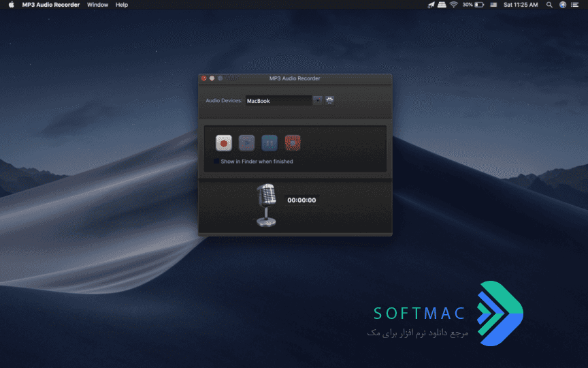
Task: Minimize the MP3 Audio Recorder window
Action: pos(212,78)
